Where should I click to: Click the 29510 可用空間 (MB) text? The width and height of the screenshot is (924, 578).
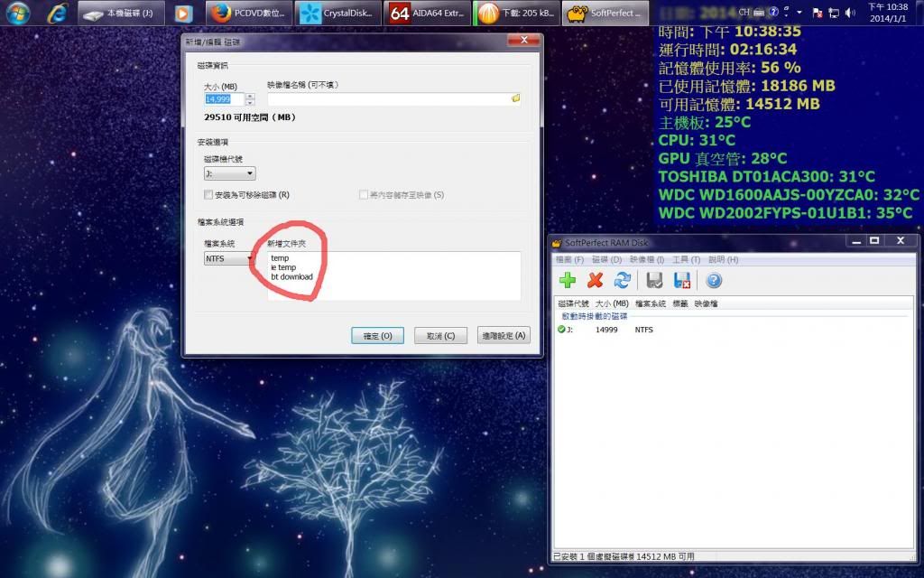(x=250, y=117)
